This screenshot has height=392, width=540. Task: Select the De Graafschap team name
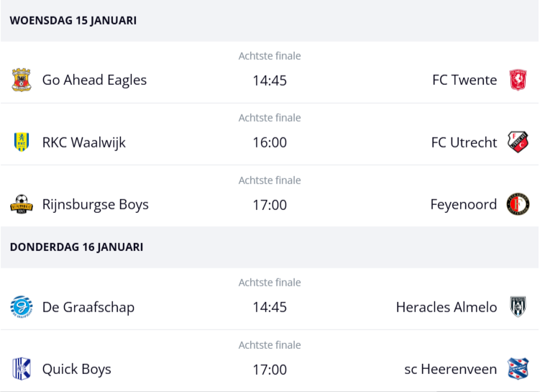[88, 307]
